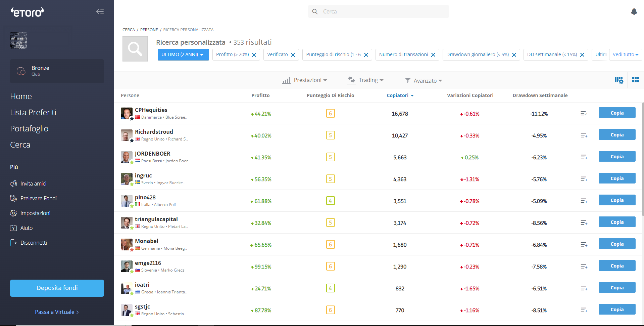The image size is (644, 326).
Task: Remove the Profitto filter with X
Action: (x=254, y=55)
